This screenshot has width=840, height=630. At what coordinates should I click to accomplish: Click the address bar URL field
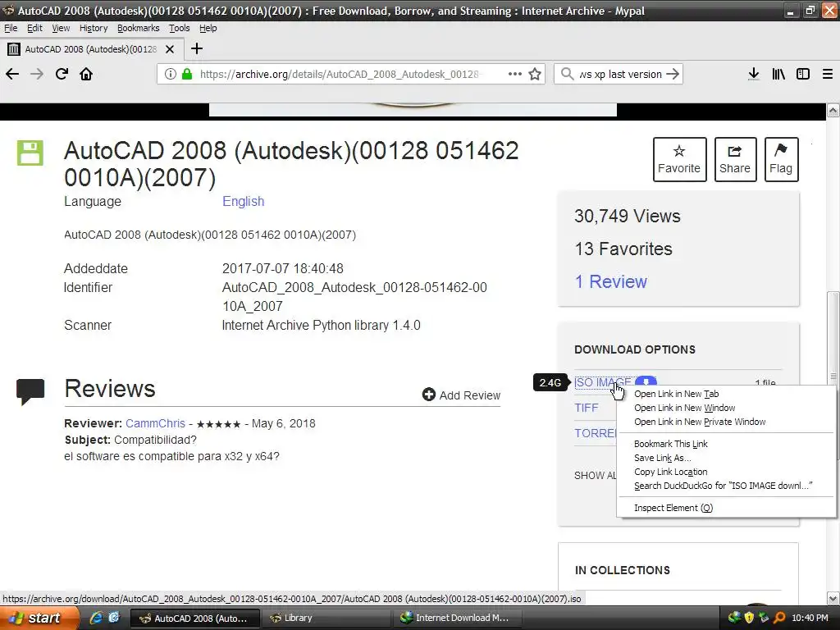(340, 74)
